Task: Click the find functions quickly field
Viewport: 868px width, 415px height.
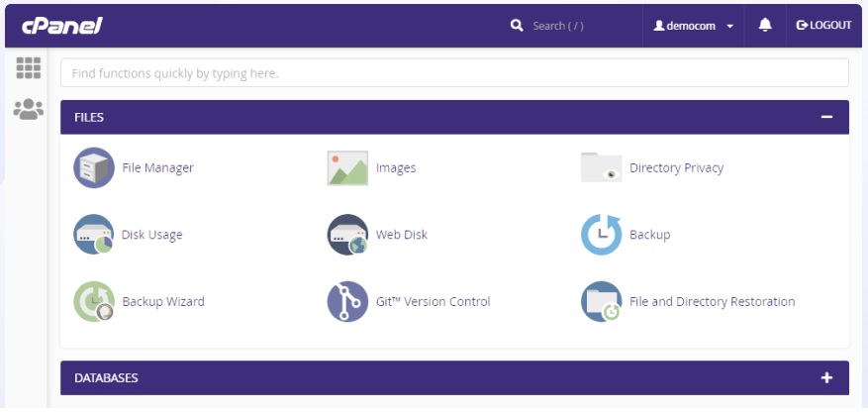Action: (x=454, y=72)
